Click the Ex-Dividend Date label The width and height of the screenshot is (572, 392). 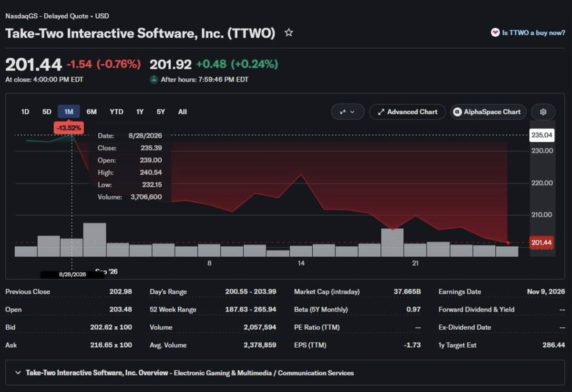[465, 327]
